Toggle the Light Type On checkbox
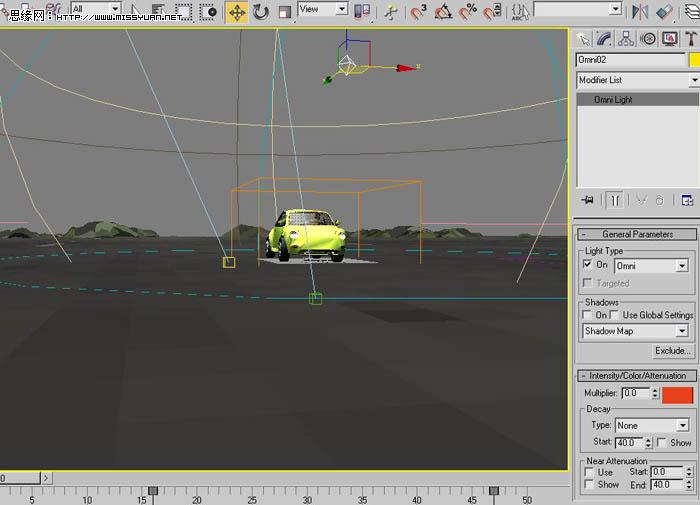Screen dimensions: 700x505 588,264
